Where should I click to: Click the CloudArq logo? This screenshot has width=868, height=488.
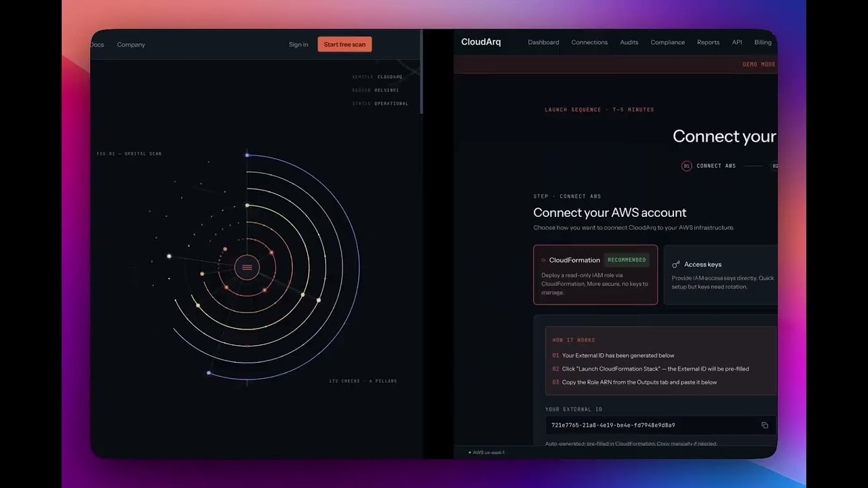pyautogui.click(x=481, y=42)
